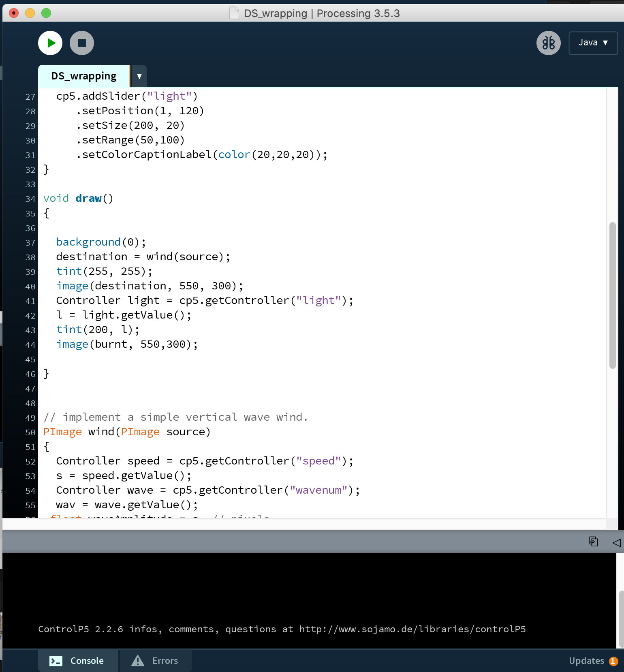The image size is (624, 672).
Task: Stop the running sketch
Action: (x=82, y=43)
